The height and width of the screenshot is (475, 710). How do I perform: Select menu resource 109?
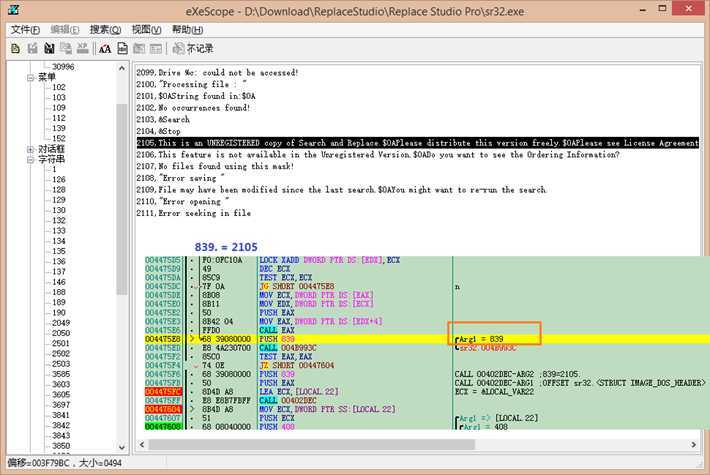pos(59,108)
